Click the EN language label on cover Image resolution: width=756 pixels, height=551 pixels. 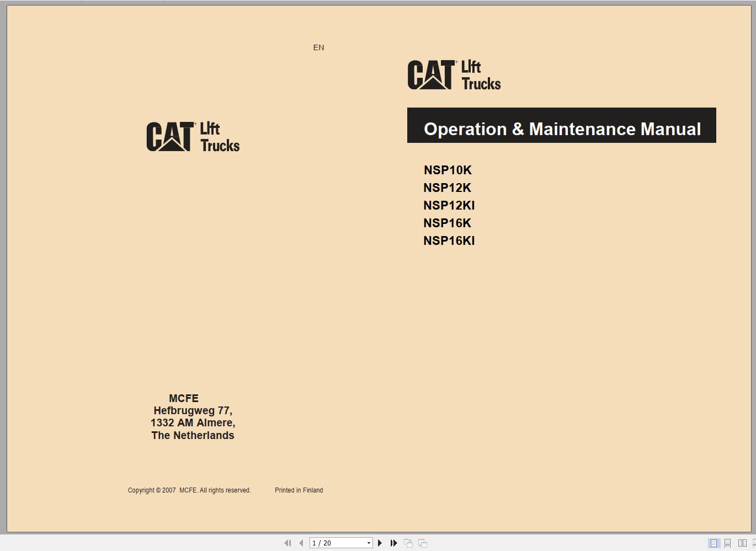[x=318, y=47]
